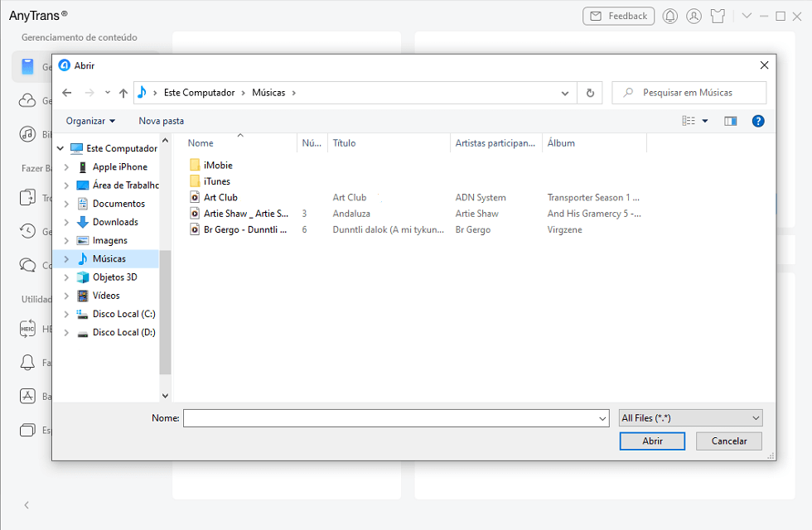Click the Cancelar button
The image size is (812, 530).
(729, 441)
